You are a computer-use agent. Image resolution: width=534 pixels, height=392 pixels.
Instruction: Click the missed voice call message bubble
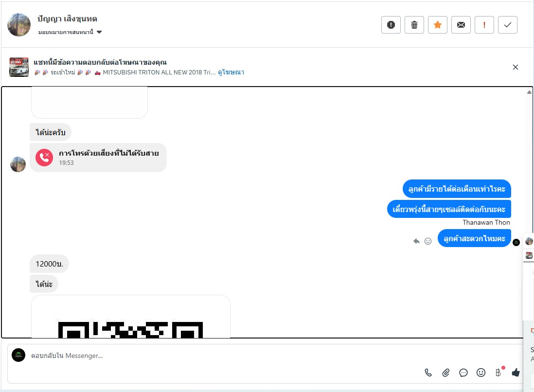(x=98, y=158)
